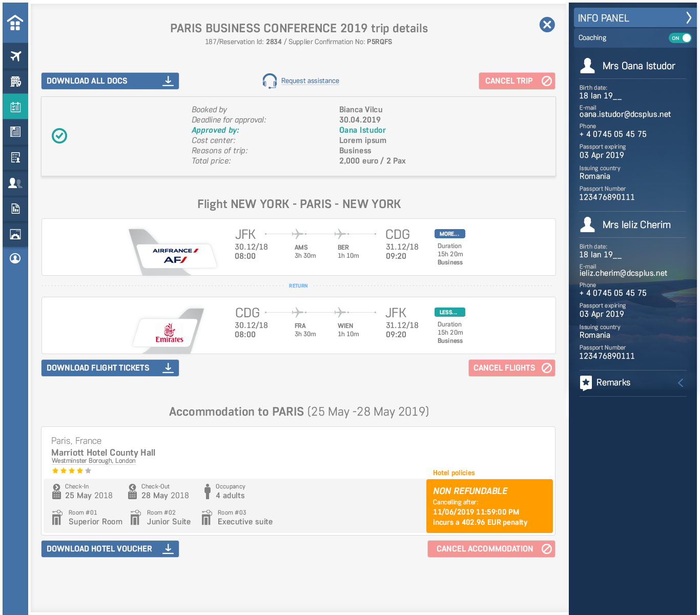
Task: Cancel the flights
Action: pyautogui.click(x=512, y=368)
